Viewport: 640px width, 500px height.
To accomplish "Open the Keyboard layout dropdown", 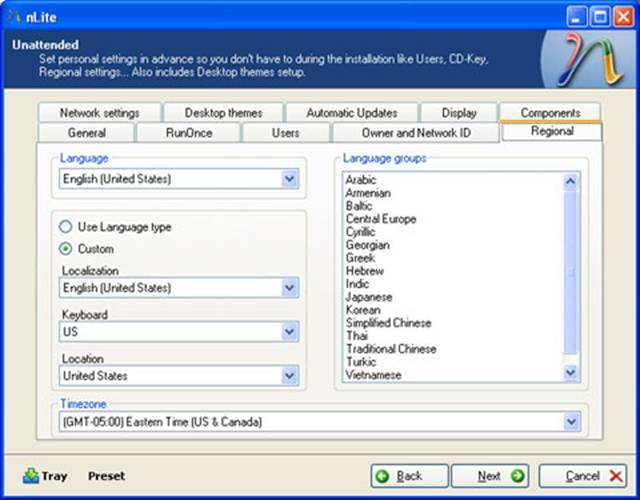I will [x=290, y=332].
